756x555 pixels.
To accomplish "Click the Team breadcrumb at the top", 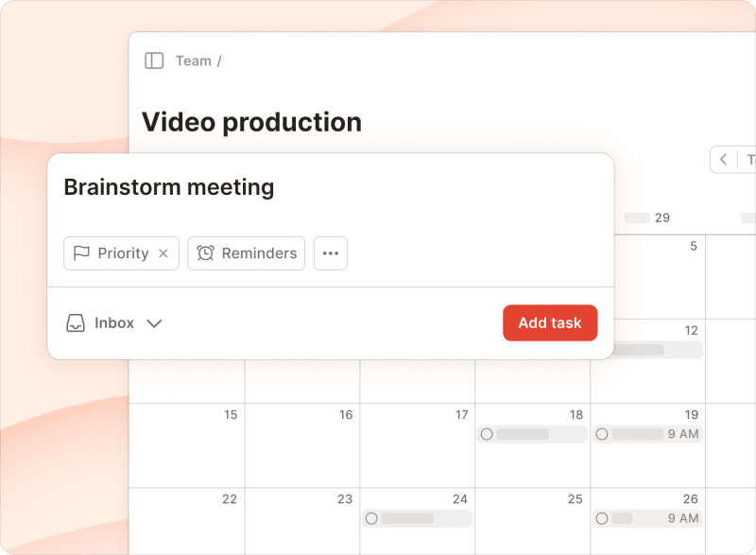I will pyautogui.click(x=193, y=60).
